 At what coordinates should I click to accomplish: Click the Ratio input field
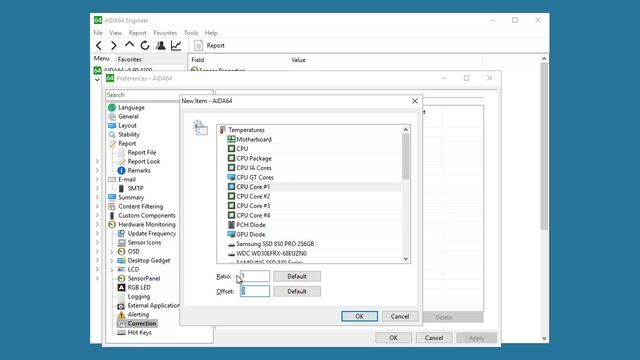(x=255, y=276)
